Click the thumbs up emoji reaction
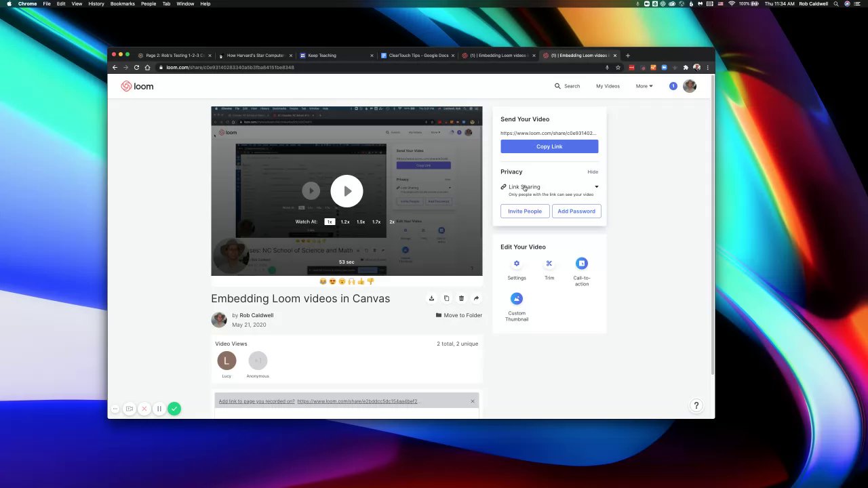This screenshot has width=868, height=488. click(361, 281)
